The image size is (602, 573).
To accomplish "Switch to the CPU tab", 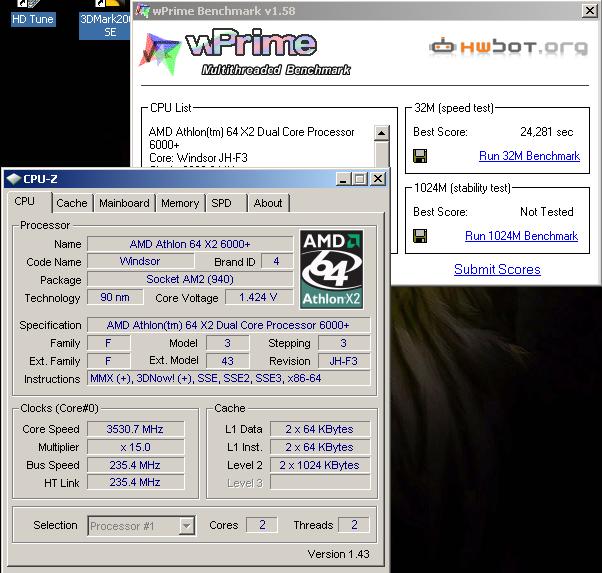I will [30, 202].
